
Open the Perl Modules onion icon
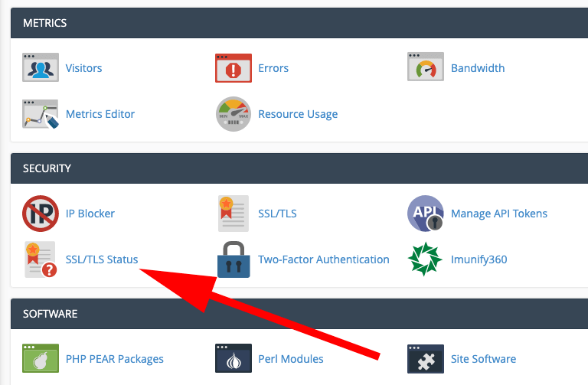(234, 358)
